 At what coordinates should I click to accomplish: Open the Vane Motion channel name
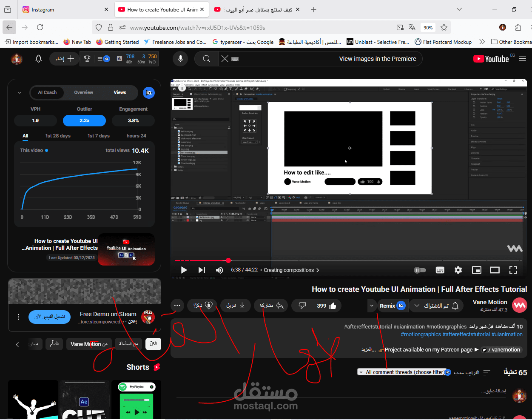490,302
